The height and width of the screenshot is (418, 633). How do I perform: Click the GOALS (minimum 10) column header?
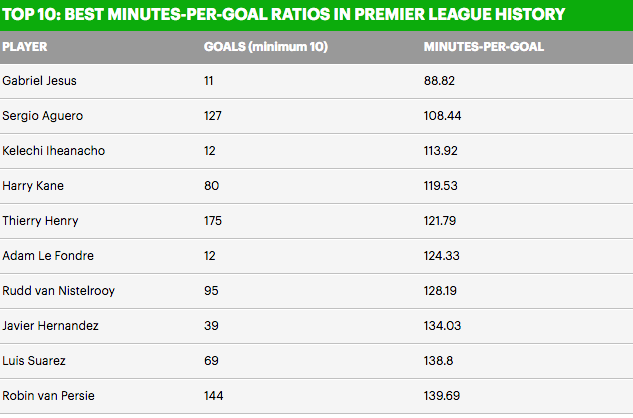click(266, 46)
